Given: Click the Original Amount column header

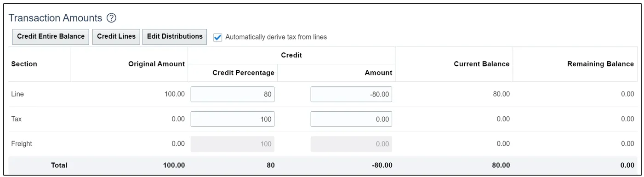Looking at the screenshot, I should pyautogui.click(x=156, y=64).
